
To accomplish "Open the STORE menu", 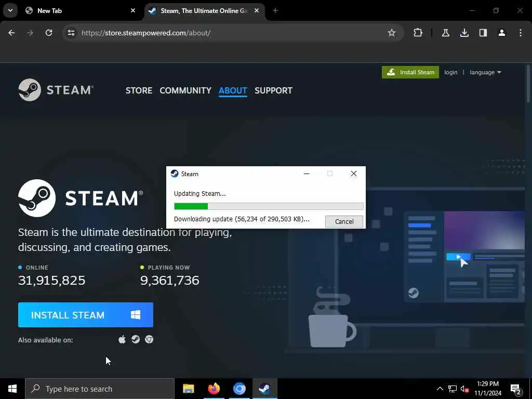I will pos(139,90).
